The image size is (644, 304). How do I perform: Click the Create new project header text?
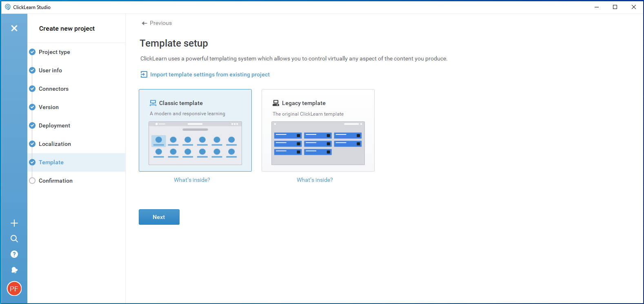click(67, 29)
